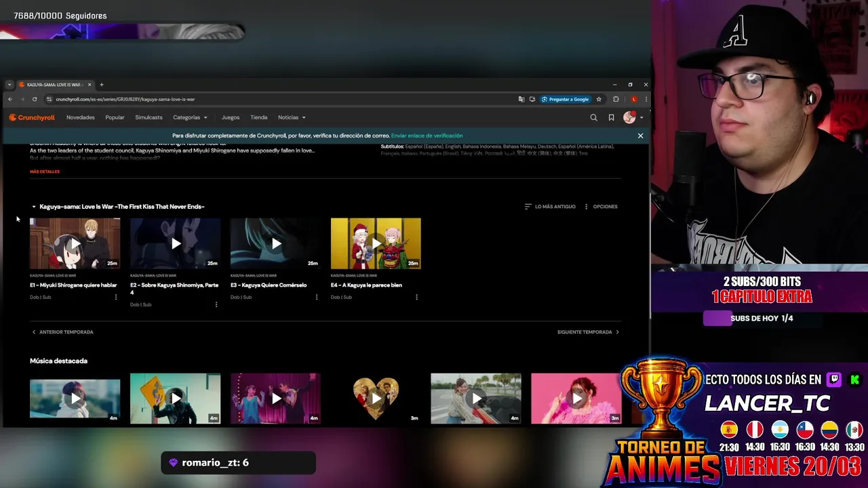Bookmark the page with the star icon

(x=599, y=99)
